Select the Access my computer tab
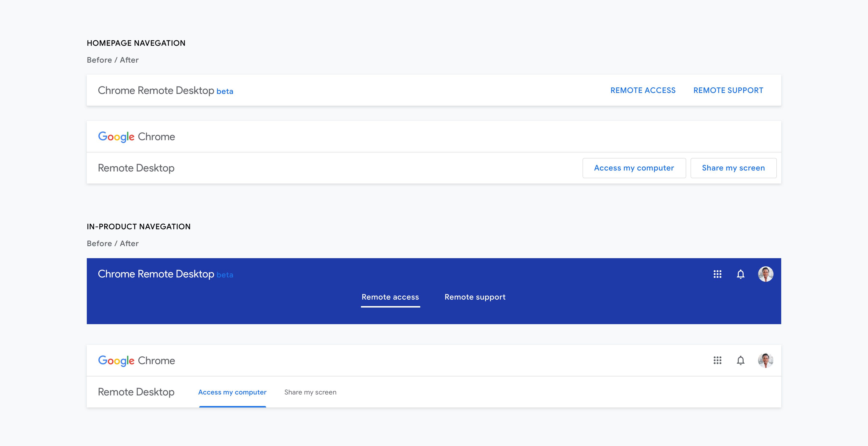 (x=232, y=392)
